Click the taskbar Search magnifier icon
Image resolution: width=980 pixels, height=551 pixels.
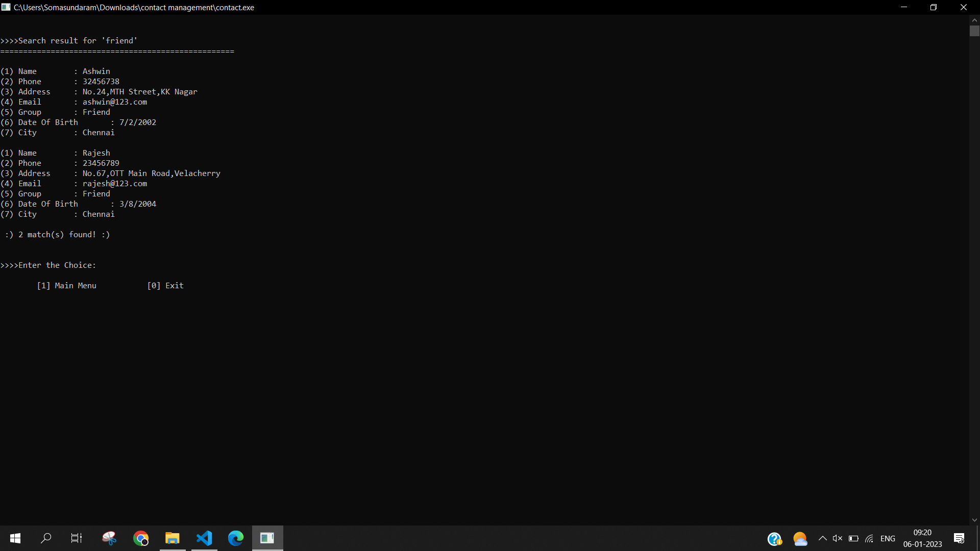46,538
